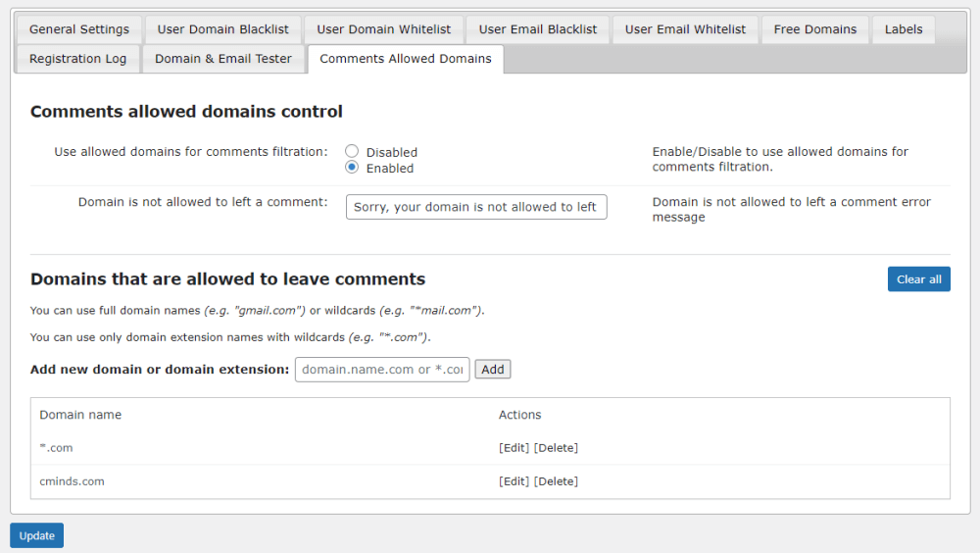Open the User Email Blacklist tab

pyautogui.click(x=537, y=29)
